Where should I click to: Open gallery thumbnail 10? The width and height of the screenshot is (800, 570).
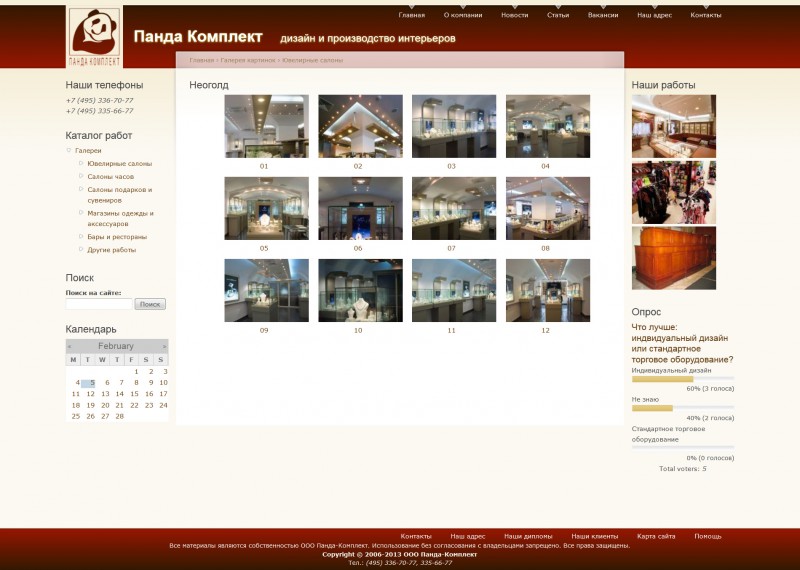point(360,290)
